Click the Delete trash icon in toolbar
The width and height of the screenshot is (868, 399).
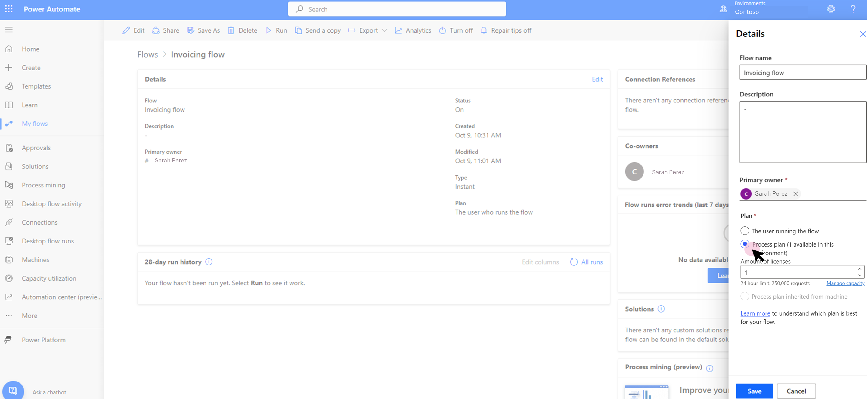click(231, 30)
